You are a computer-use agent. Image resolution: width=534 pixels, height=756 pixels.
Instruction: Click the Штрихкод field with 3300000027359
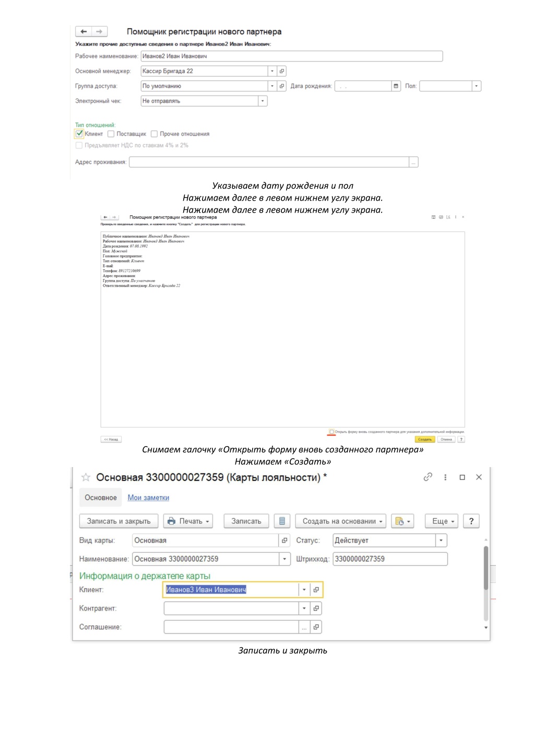point(390,559)
